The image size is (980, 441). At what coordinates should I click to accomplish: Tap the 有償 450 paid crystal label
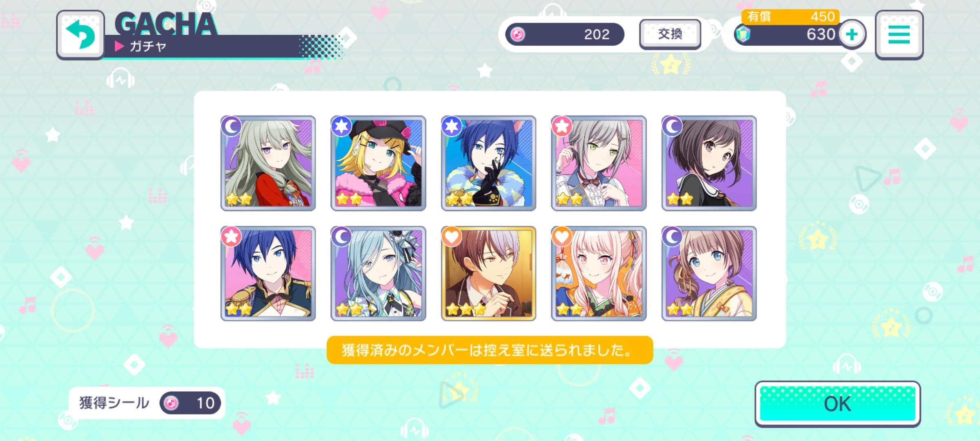[790, 16]
